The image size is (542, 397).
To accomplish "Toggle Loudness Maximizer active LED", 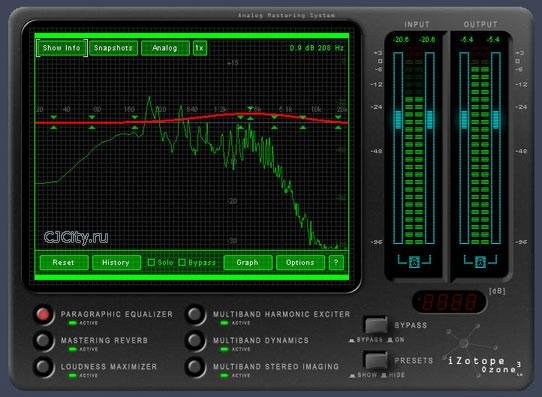I will pos(73,375).
